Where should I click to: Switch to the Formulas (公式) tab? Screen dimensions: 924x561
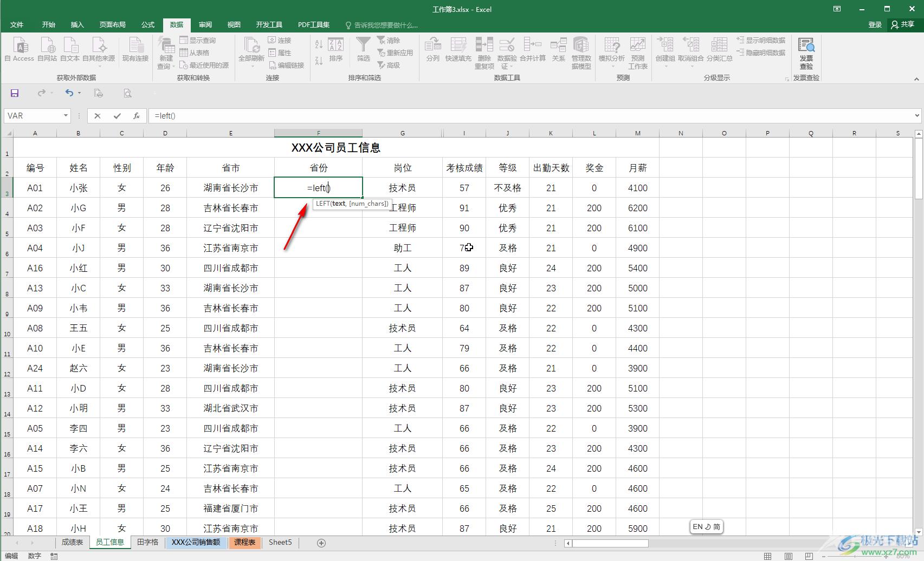(148, 25)
